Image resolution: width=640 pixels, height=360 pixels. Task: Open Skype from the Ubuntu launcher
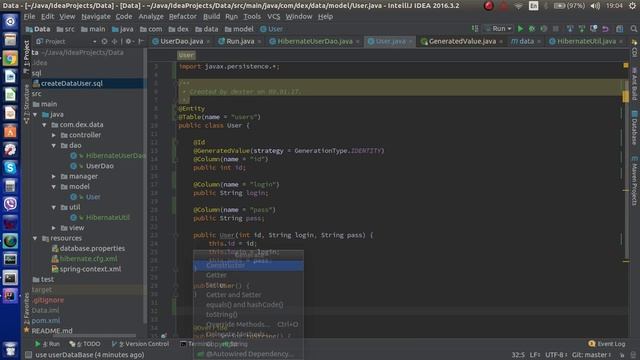10,168
